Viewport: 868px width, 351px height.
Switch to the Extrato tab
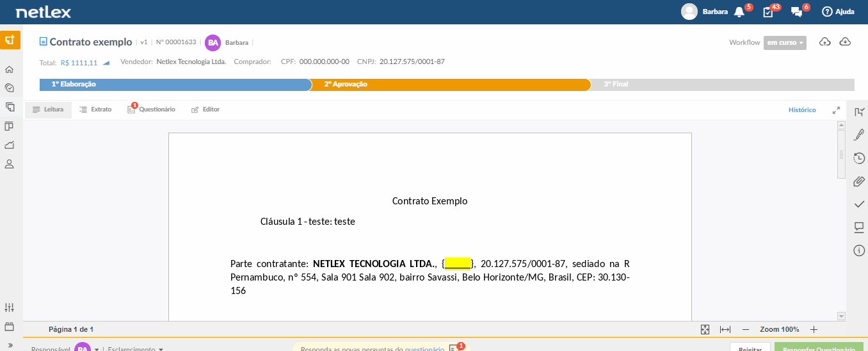click(95, 110)
